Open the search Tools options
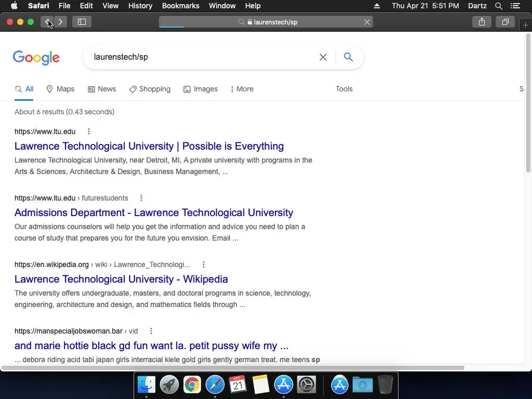The height and width of the screenshot is (399, 532). coord(344,89)
